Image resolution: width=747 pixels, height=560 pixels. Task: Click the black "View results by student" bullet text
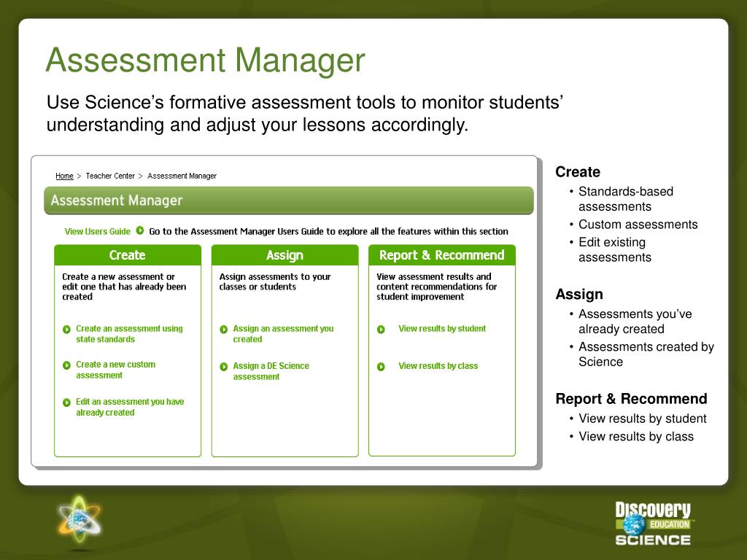[x=642, y=419]
